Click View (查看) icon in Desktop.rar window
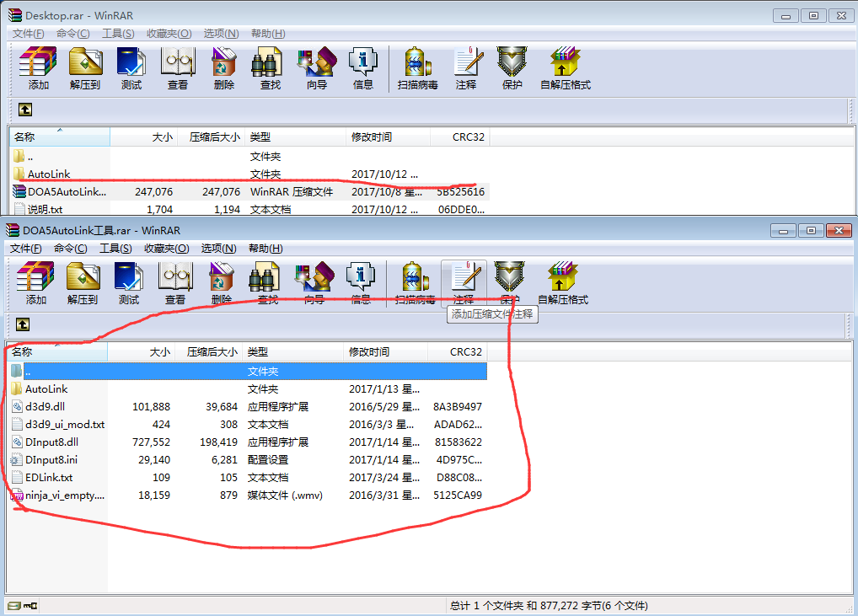 [x=178, y=68]
